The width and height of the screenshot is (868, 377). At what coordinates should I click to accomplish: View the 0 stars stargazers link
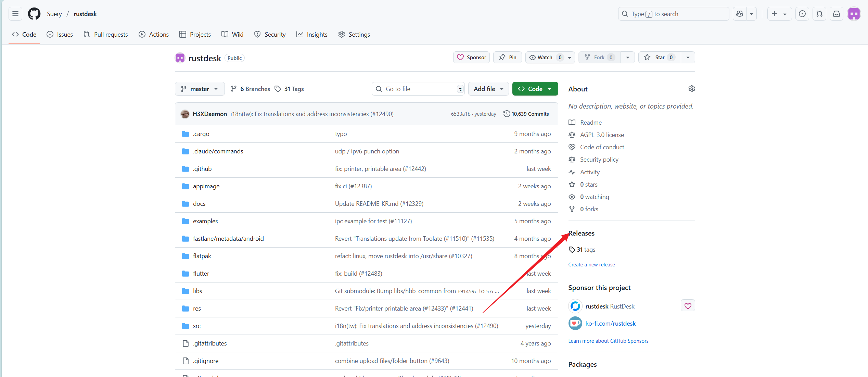583,185
